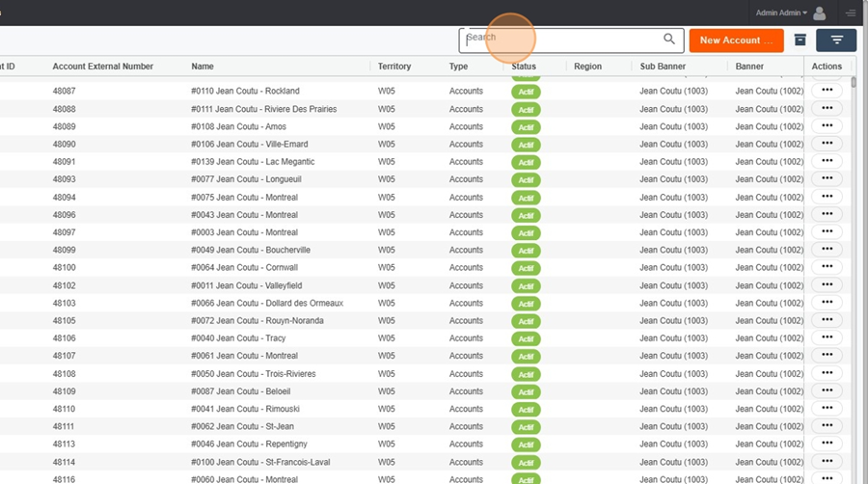Open actions menu for account 48088
The height and width of the screenshot is (484, 868).
pyautogui.click(x=827, y=108)
